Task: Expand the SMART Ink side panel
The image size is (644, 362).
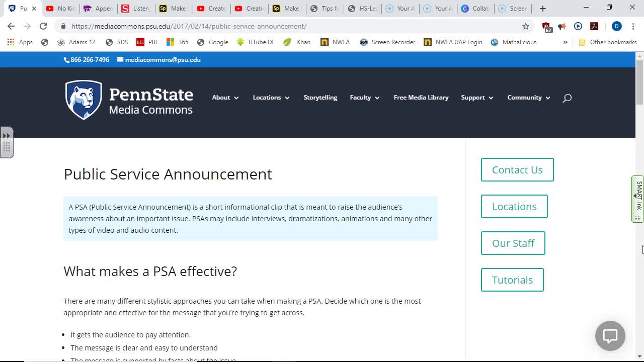Action: pyautogui.click(x=637, y=196)
